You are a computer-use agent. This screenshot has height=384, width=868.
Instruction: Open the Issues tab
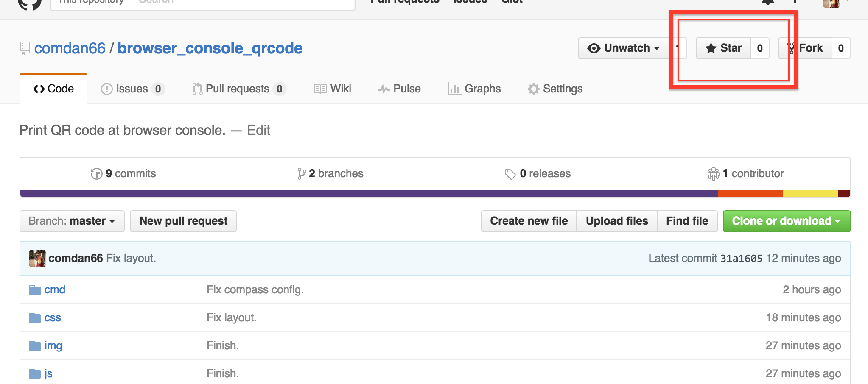tap(133, 89)
